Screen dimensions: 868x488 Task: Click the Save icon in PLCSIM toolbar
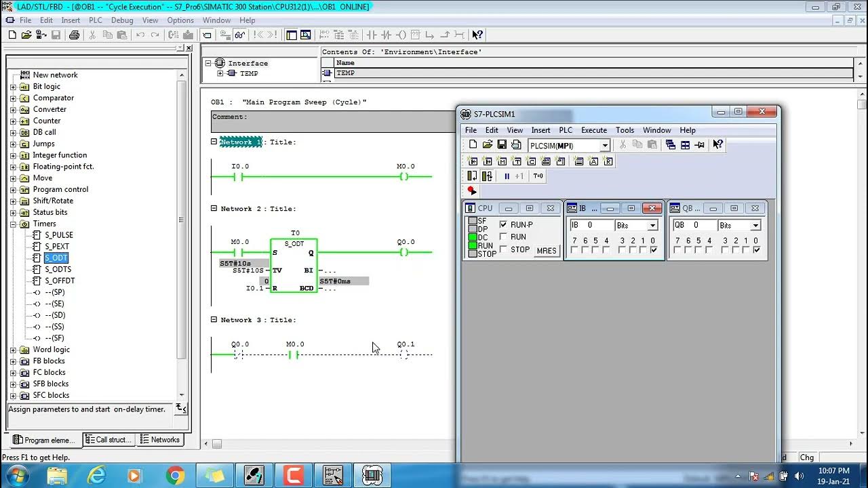502,145
